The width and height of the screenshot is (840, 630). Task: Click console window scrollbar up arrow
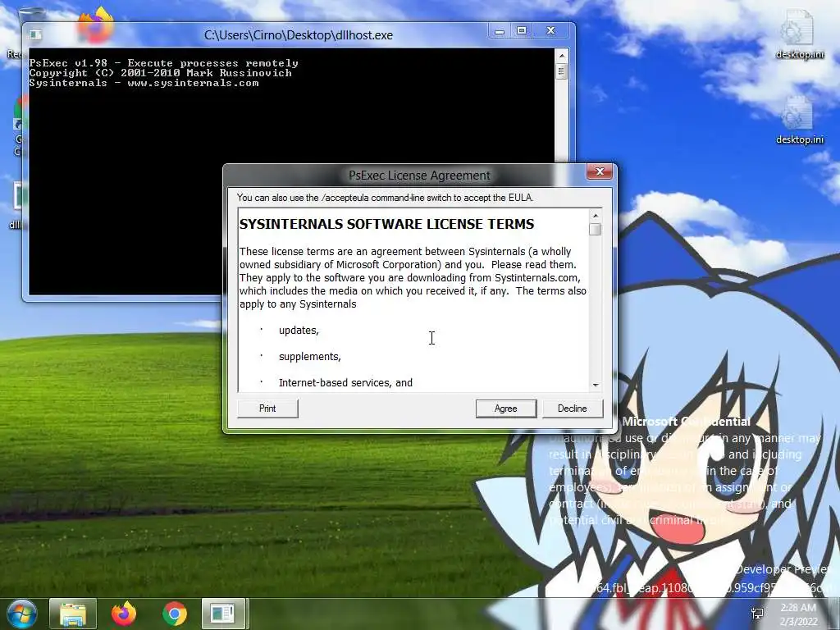pos(561,56)
